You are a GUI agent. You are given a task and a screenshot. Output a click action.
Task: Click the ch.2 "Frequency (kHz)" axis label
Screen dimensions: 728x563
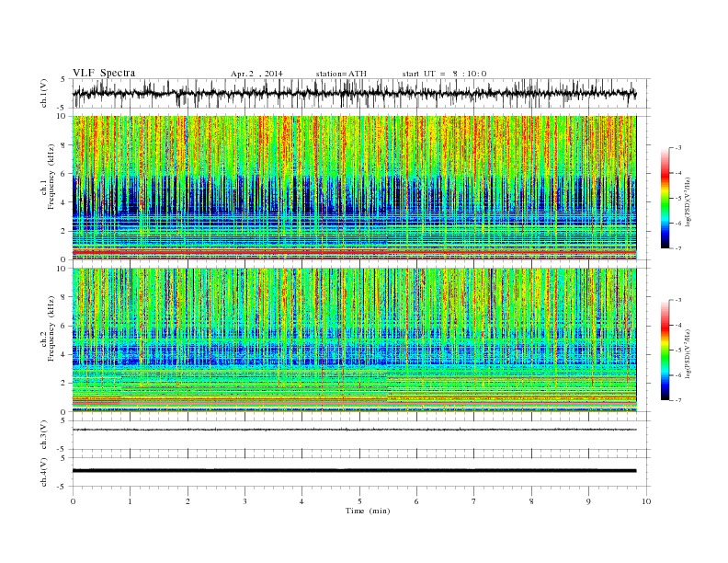51,327
